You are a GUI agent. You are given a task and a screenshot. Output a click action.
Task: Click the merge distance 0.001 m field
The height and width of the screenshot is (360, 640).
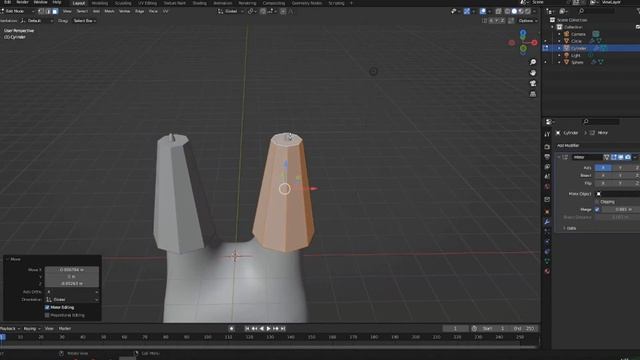click(x=620, y=209)
